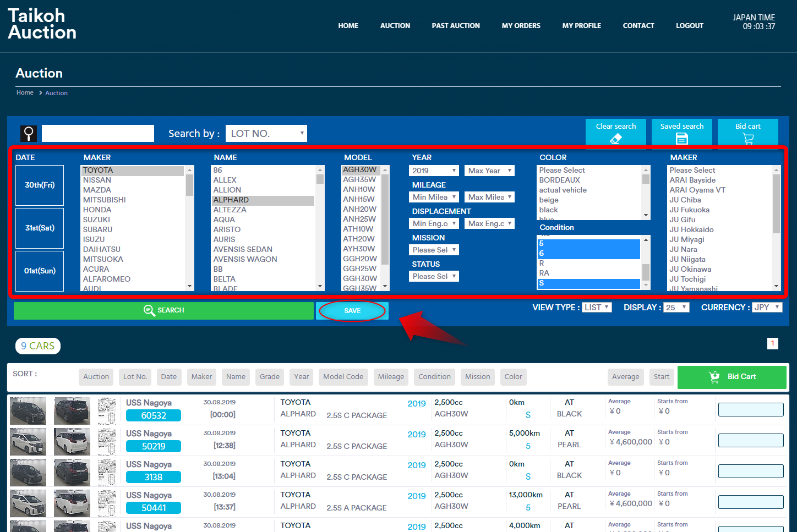Click the Clear search eraser icon

click(x=615, y=139)
